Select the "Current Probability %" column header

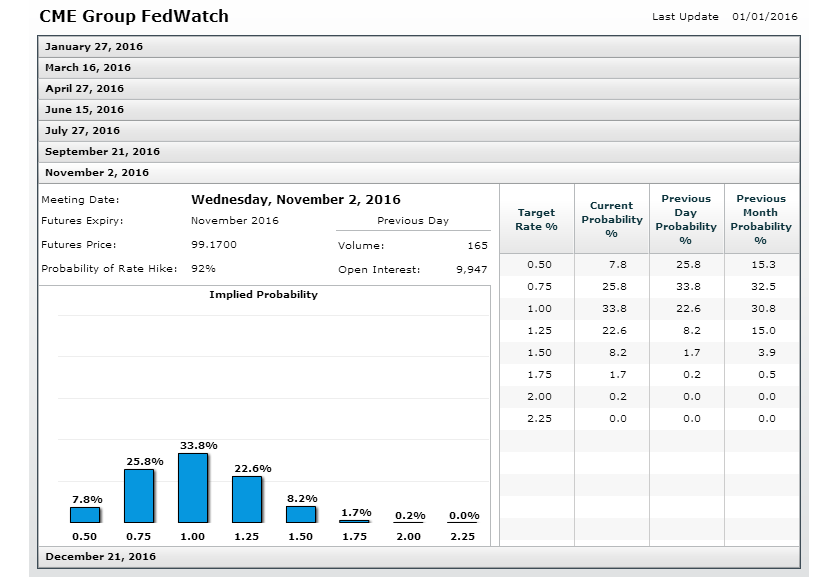click(x=612, y=219)
